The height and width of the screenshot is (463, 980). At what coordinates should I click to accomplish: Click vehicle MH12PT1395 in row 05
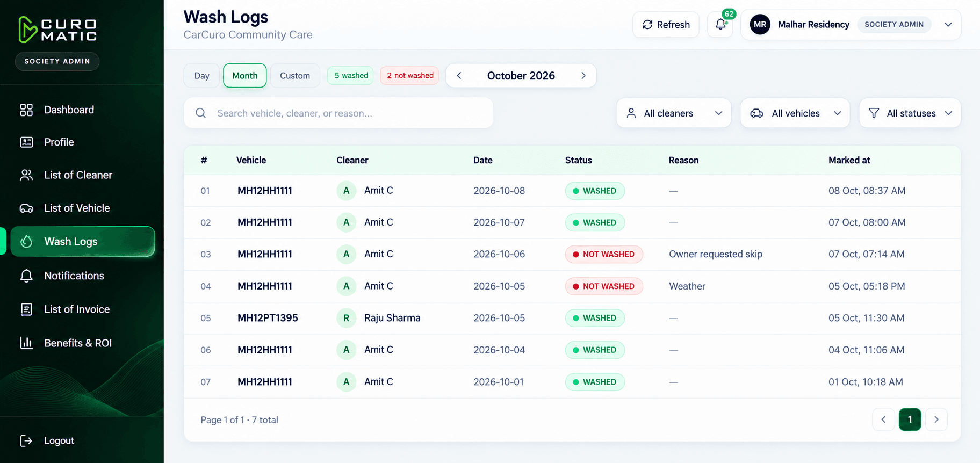pos(268,318)
